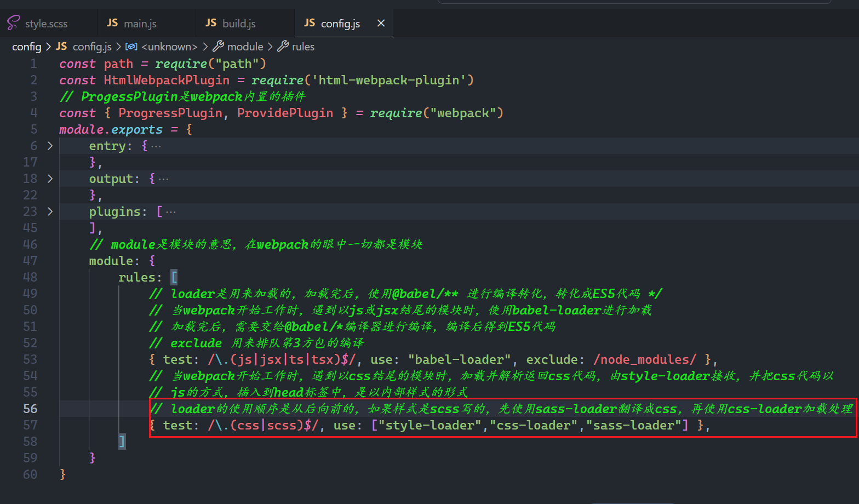859x504 pixels.
Task: Click the closing bracket on line 58
Action: pos(122,442)
